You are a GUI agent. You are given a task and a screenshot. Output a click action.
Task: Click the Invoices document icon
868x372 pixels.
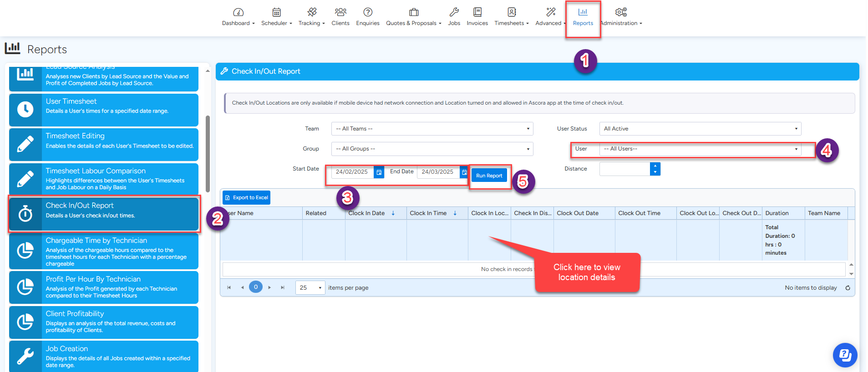tap(477, 12)
